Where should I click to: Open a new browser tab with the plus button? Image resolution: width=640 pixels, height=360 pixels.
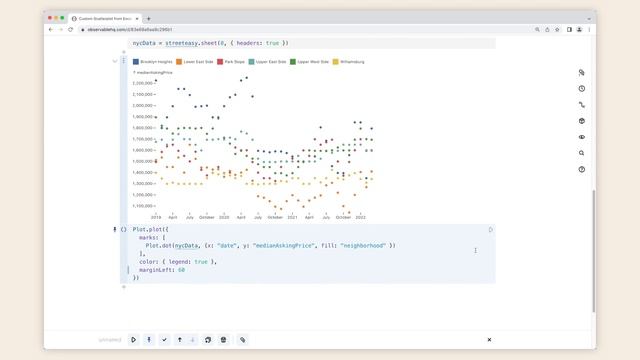[x=149, y=18]
